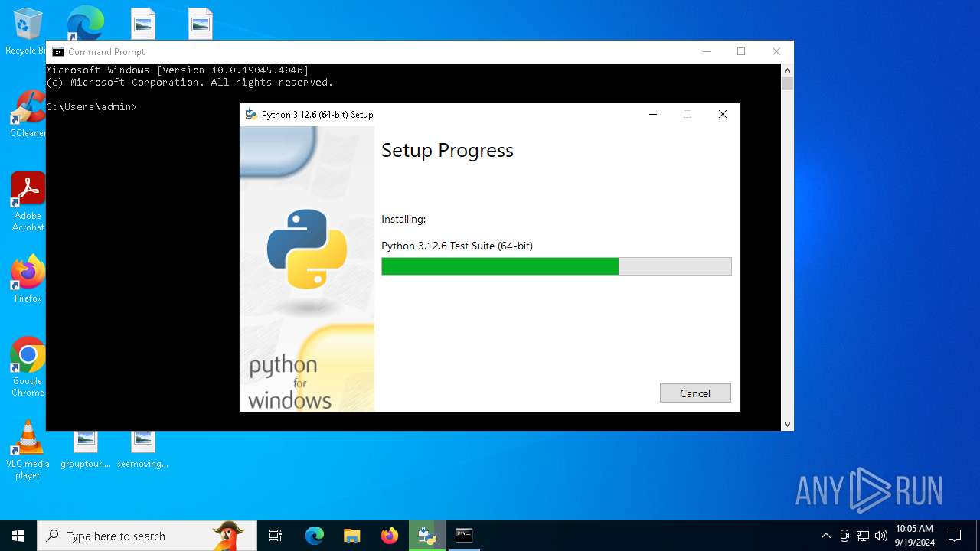Select the CCleaner desktop icon

(x=28, y=115)
